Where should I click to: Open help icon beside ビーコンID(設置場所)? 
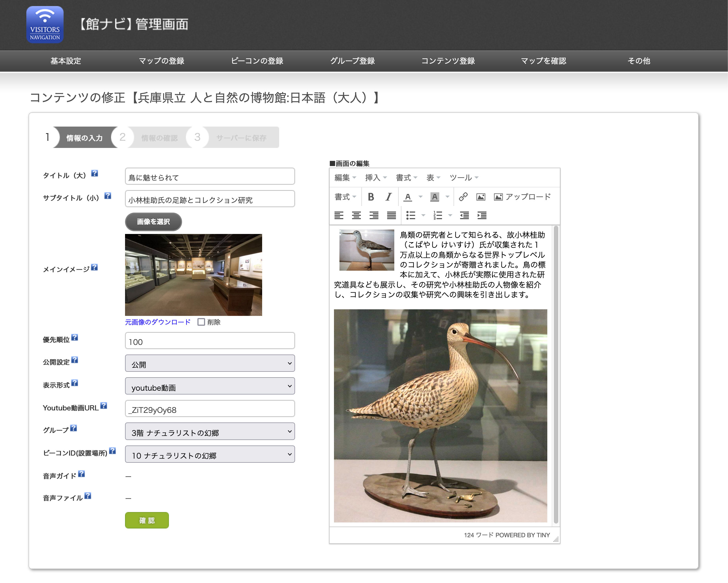coord(112,451)
